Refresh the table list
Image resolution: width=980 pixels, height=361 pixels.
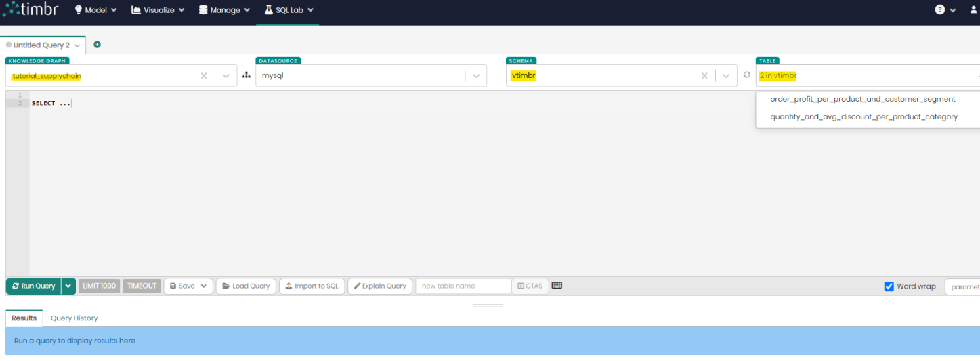point(747,75)
